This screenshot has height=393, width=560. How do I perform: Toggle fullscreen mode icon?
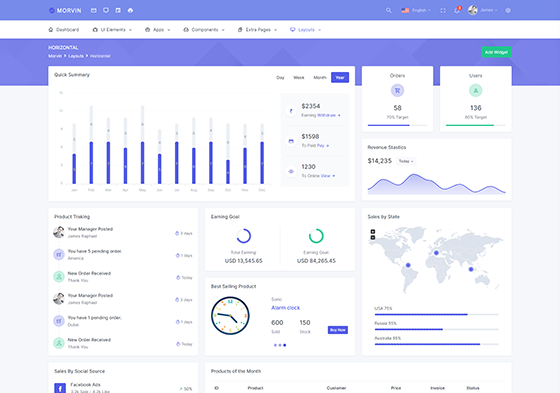pos(443,10)
